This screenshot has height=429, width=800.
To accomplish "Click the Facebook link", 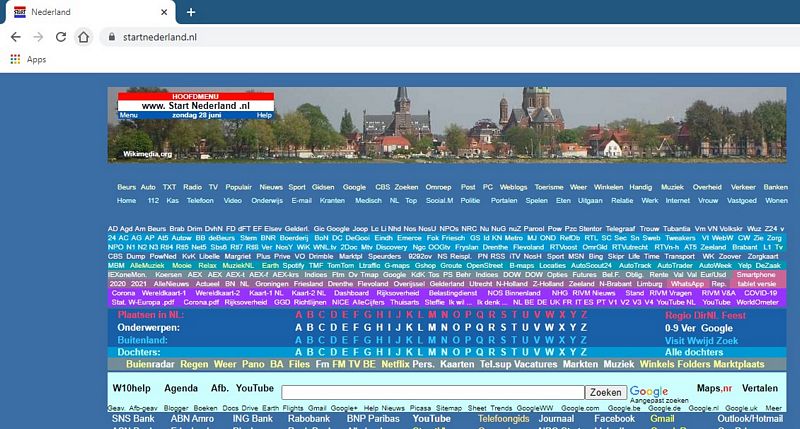I will tap(614, 419).
